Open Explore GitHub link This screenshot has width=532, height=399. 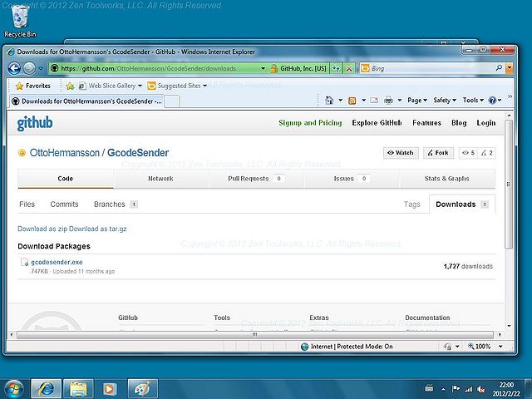pyautogui.click(x=377, y=123)
